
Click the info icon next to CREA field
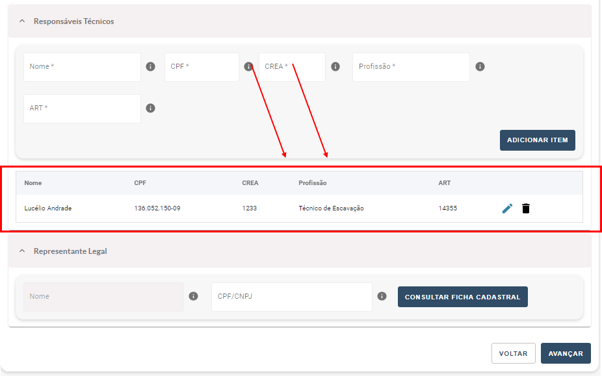(x=336, y=66)
